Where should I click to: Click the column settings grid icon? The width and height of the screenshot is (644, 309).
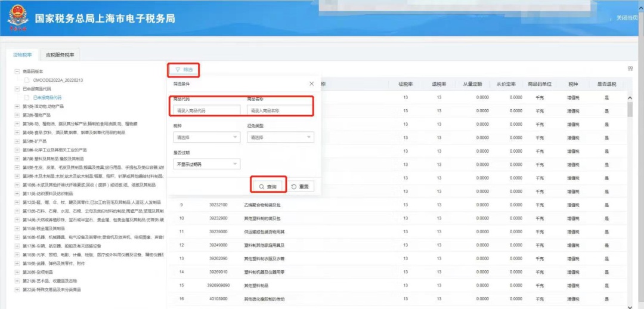[630, 69]
